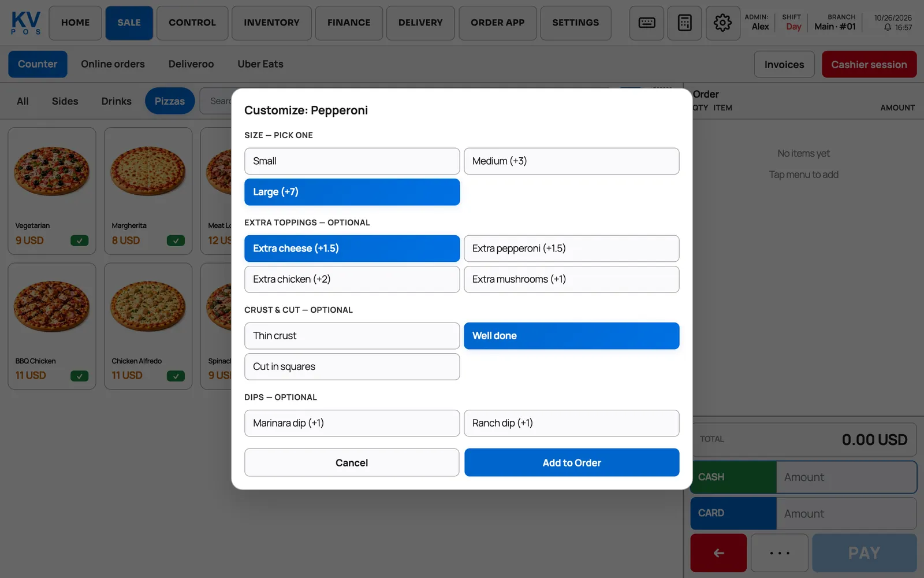The height and width of the screenshot is (578, 924).
Task: Open the on-screen keyboard icon
Action: pyautogui.click(x=646, y=23)
